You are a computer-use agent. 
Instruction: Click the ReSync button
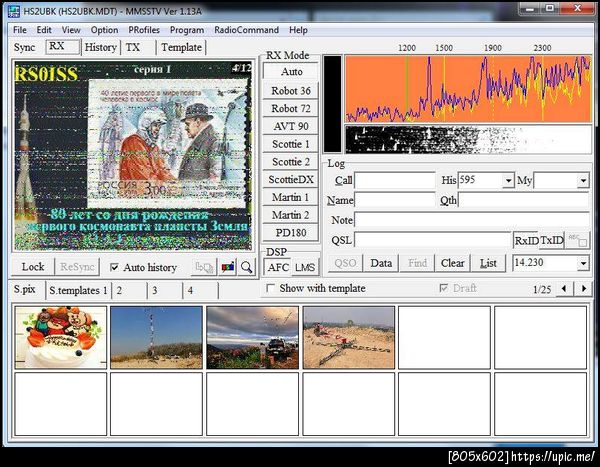pyautogui.click(x=77, y=267)
